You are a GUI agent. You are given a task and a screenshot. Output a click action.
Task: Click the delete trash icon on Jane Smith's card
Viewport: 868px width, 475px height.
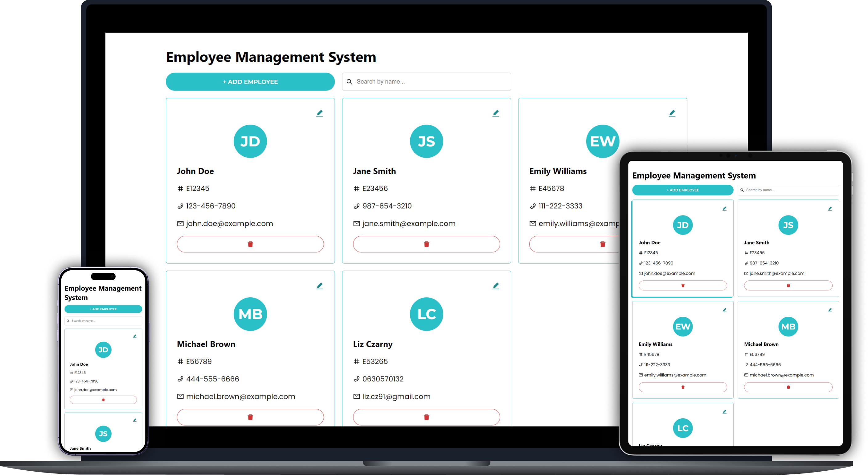pos(426,244)
